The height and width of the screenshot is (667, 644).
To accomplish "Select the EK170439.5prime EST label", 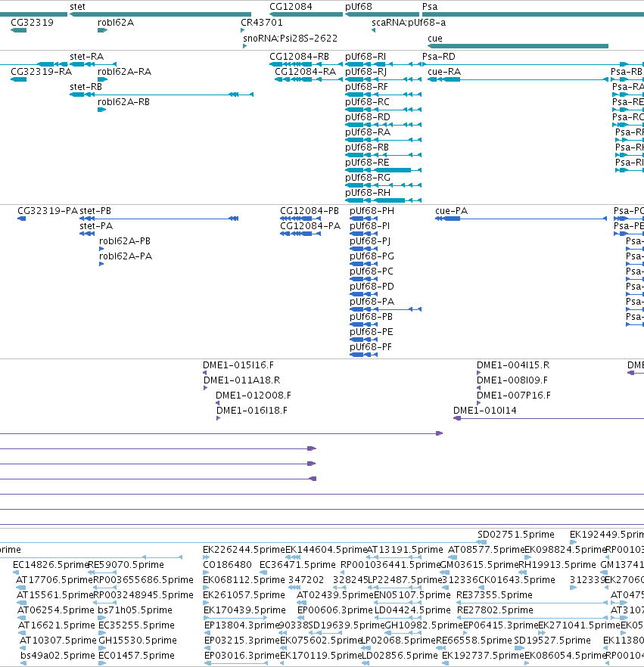I will point(244,610).
